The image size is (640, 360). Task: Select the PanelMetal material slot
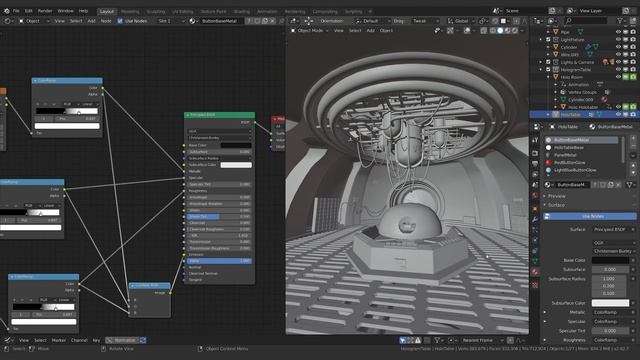click(x=581, y=155)
